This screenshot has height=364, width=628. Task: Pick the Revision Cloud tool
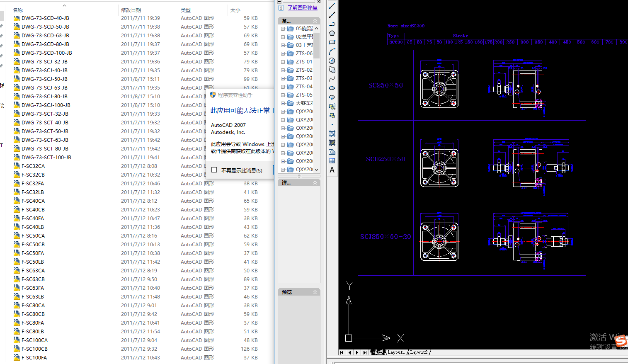tap(332, 70)
